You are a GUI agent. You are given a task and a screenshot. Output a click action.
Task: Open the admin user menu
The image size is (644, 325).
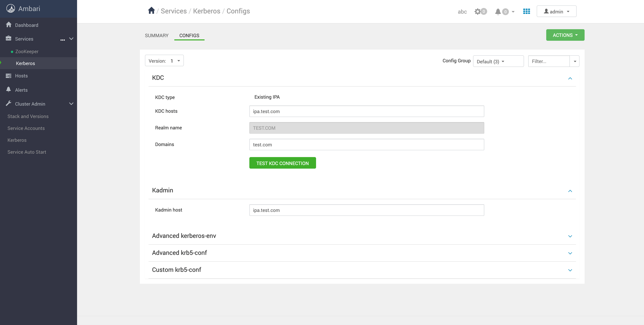pos(556,12)
